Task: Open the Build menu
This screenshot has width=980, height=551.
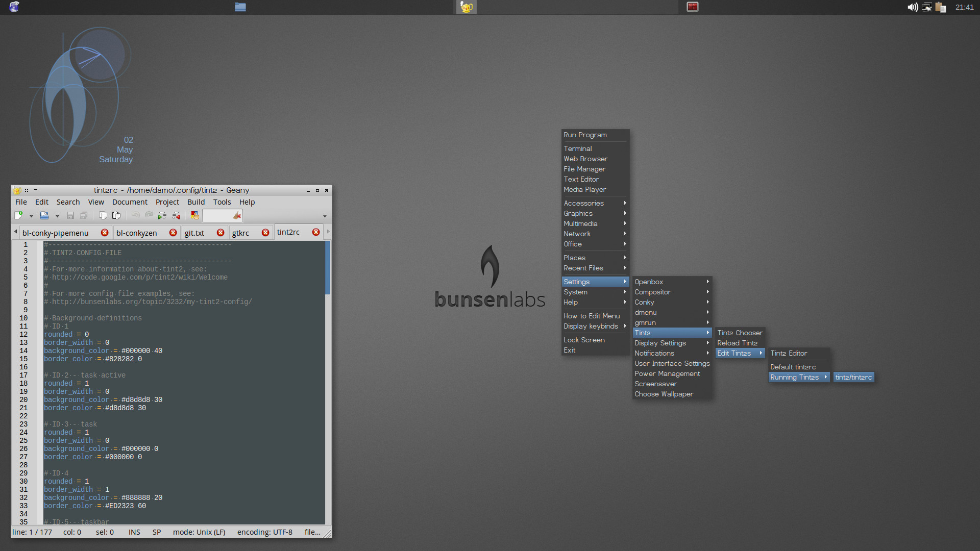Action: click(x=196, y=202)
